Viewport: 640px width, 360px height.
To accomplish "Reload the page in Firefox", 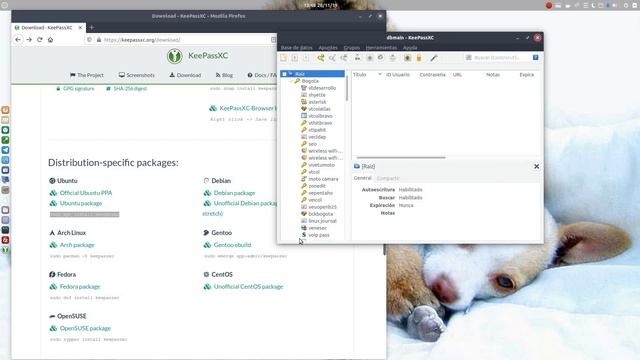I will coord(40,40).
